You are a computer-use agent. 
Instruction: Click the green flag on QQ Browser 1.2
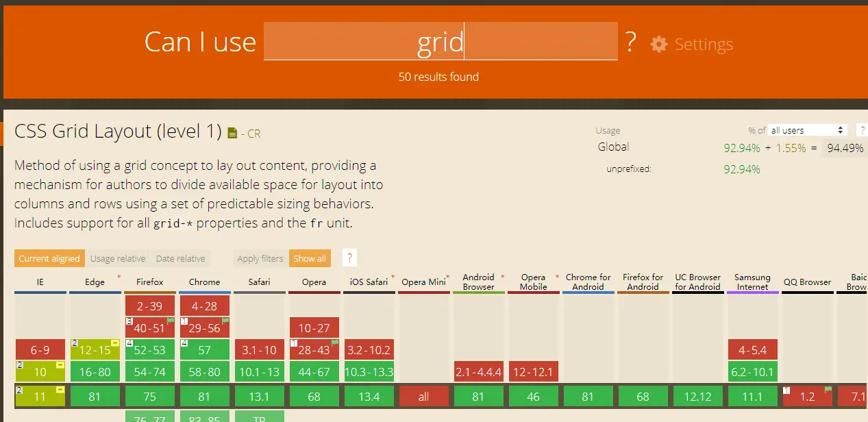click(828, 389)
